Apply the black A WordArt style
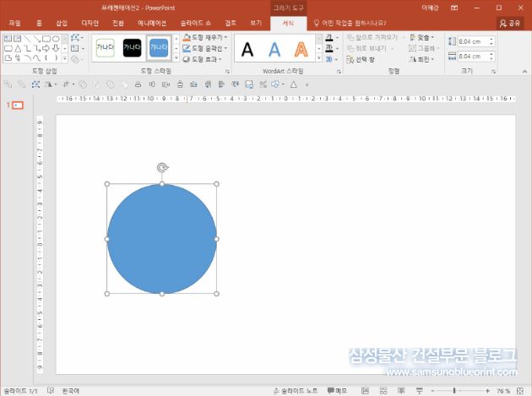This screenshot has height=396, width=532. pyautogui.click(x=247, y=50)
